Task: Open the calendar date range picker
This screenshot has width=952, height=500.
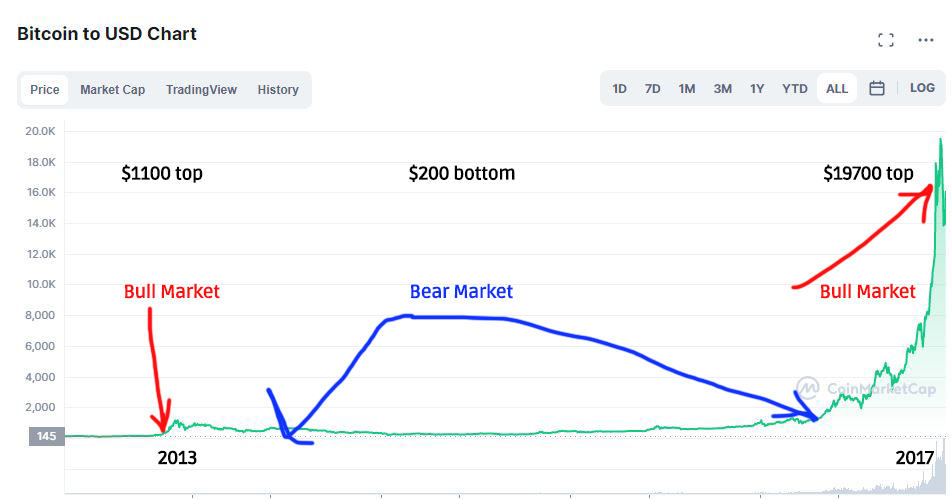Action: pos(877,88)
